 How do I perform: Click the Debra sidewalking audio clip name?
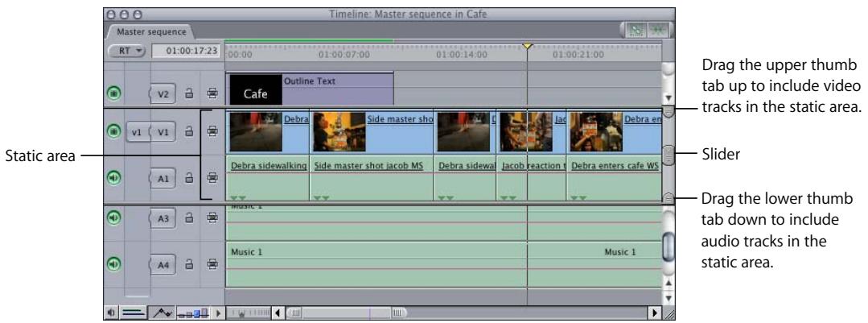click(x=269, y=166)
